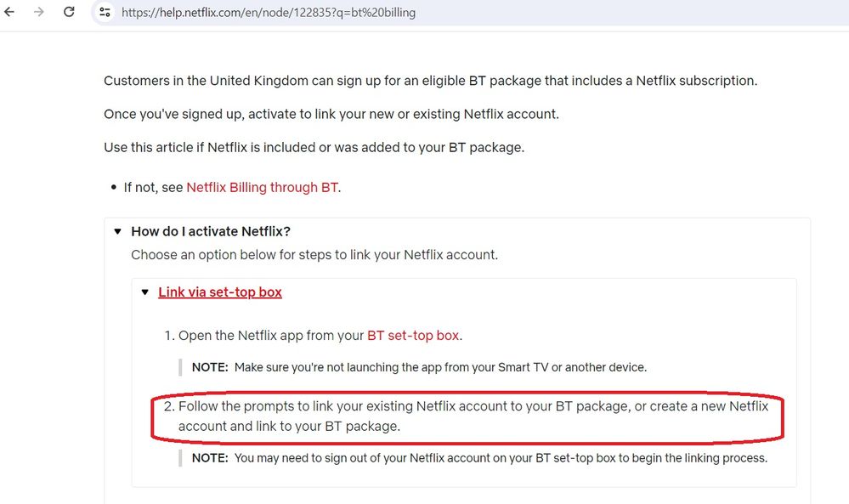Follow the "BT set-top box" link
This screenshot has width=849, height=504.
click(413, 335)
